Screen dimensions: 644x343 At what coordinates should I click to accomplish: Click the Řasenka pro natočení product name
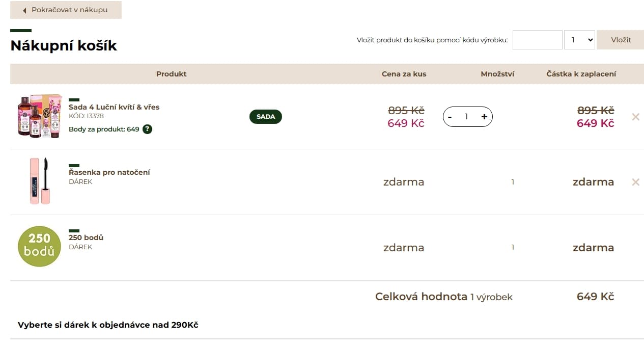coord(109,172)
